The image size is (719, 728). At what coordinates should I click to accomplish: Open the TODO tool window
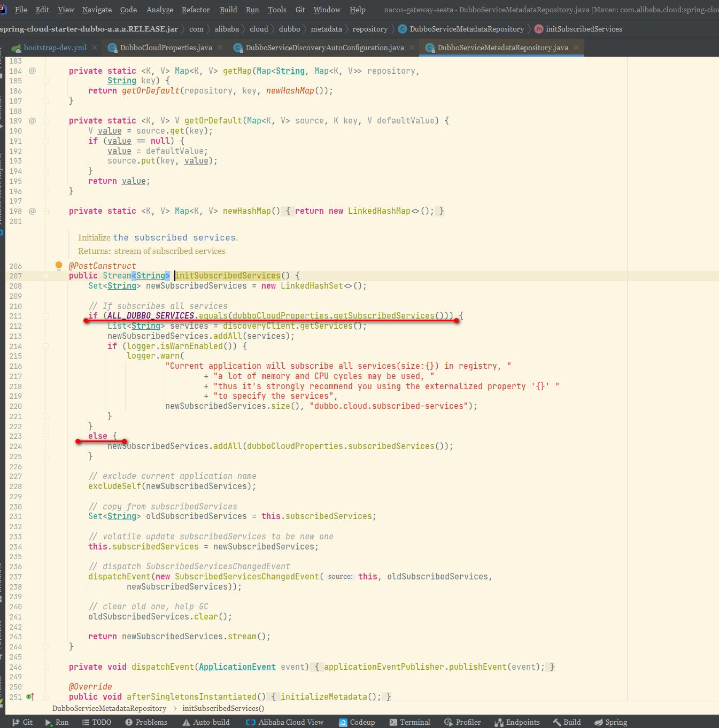click(96, 722)
